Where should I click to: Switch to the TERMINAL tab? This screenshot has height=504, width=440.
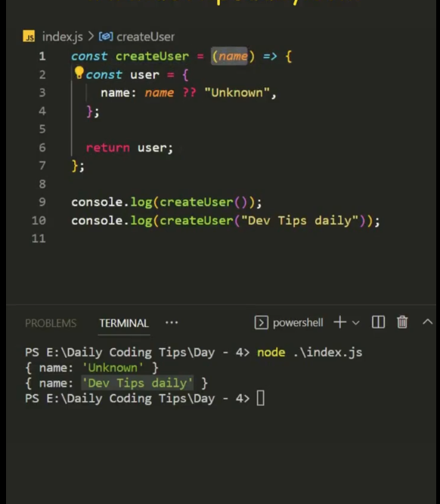(124, 323)
